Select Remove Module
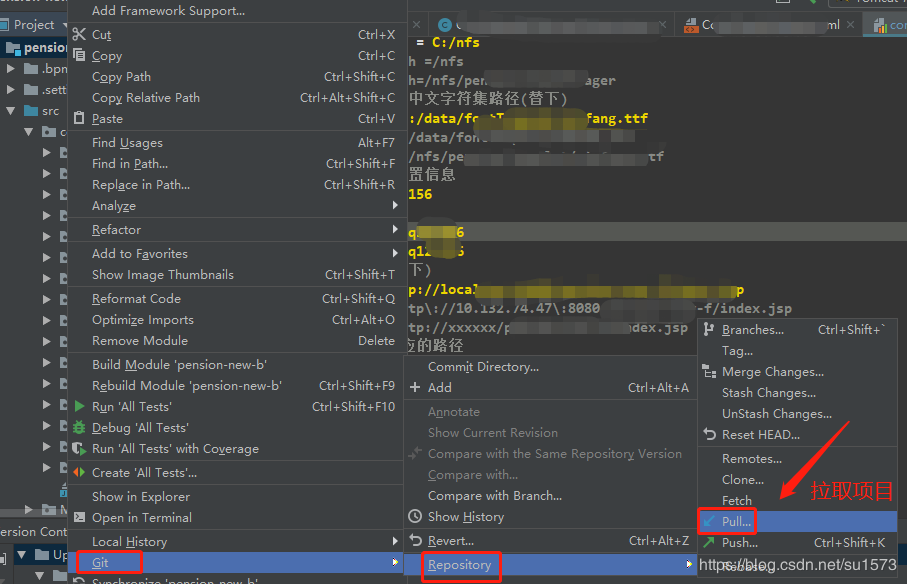Viewport: 907px width, 584px height. [237, 341]
